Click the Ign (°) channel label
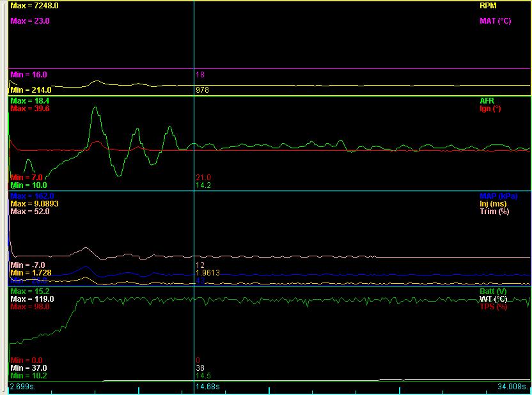Image resolution: width=532 pixels, height=395 pixels. (x=490, y=109)
